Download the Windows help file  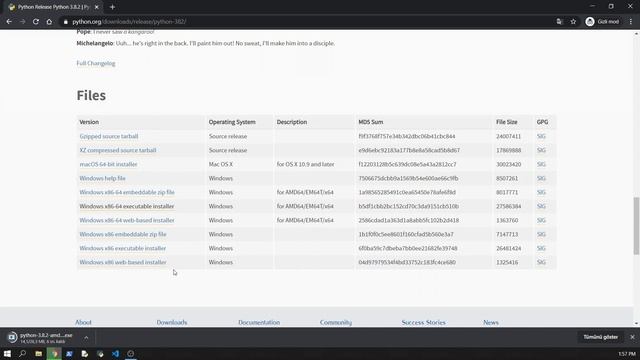[x=102, y=178]
